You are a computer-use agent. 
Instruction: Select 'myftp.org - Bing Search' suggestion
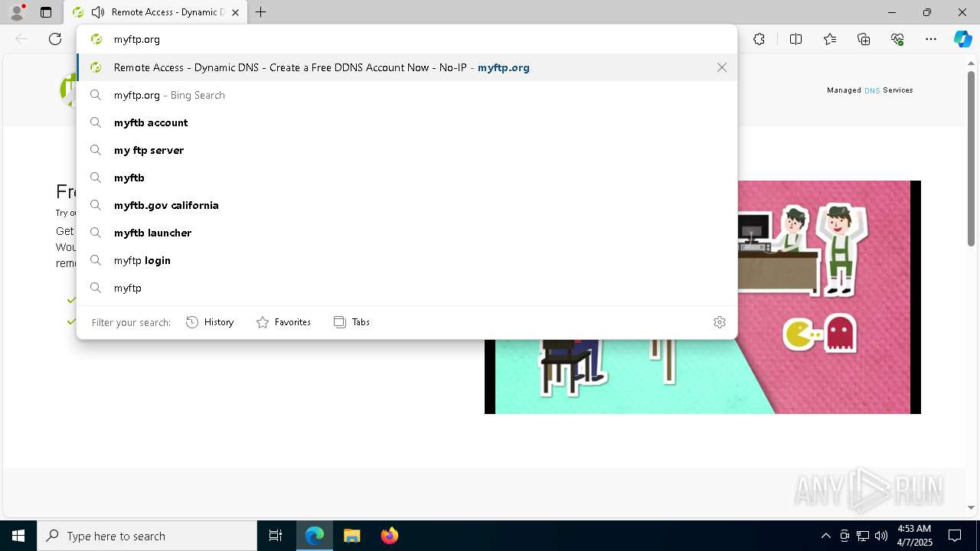tap(407, 95)
